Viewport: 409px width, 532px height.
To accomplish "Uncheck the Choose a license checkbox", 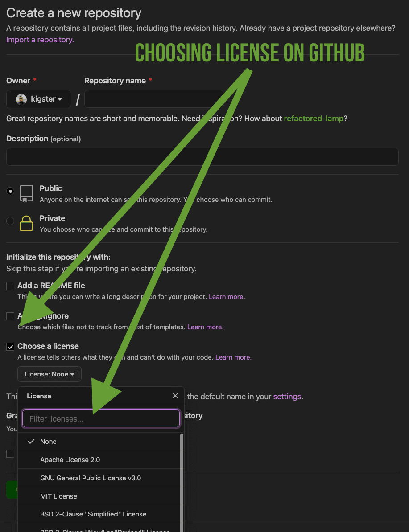I will (10, 347).
